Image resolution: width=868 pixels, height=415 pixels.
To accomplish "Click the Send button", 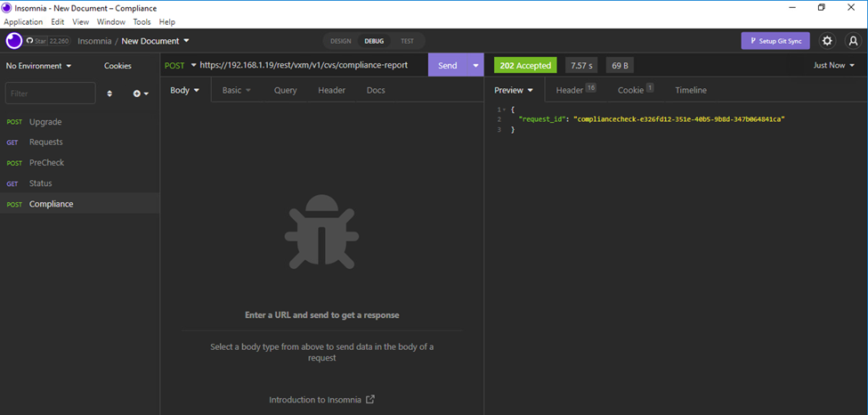I will point(447,66).
